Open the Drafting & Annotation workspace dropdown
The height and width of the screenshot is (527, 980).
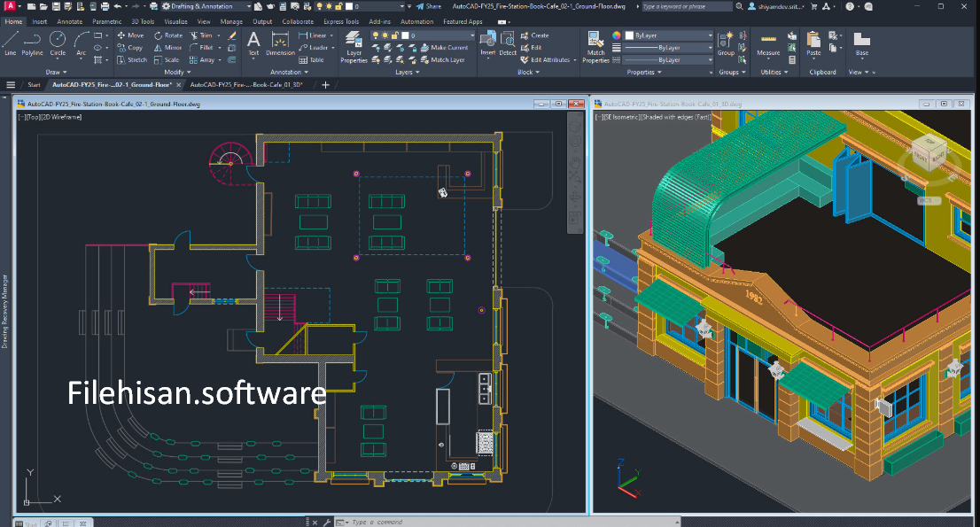point(206,6)
